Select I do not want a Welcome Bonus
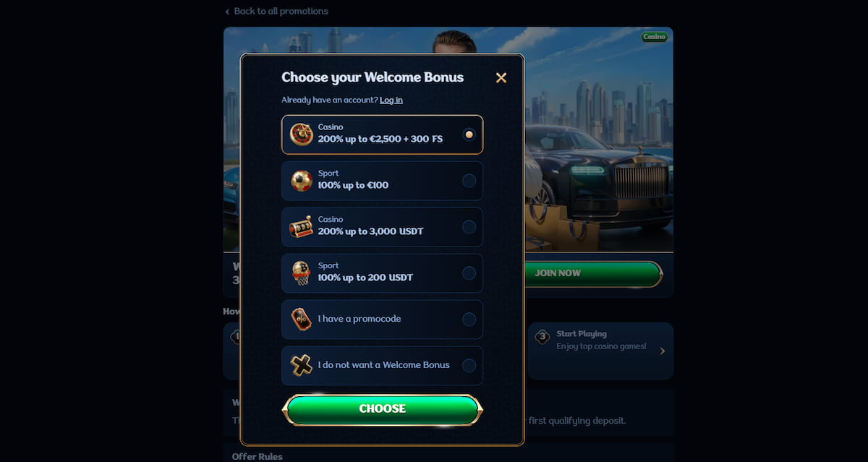The height and width of the screenshot is (462, 868). [469, 366]
